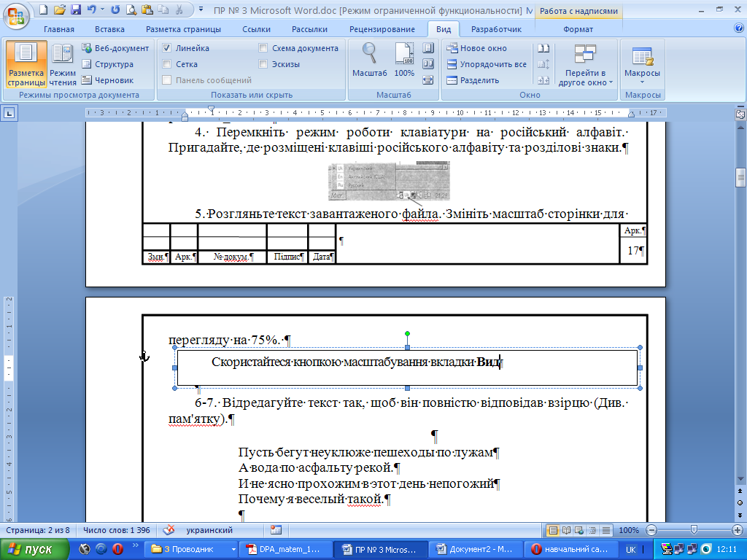Expand the Customize Quick Access Toolbar arrow
Screen dimensions: 747x560
[x=201, y=9]
